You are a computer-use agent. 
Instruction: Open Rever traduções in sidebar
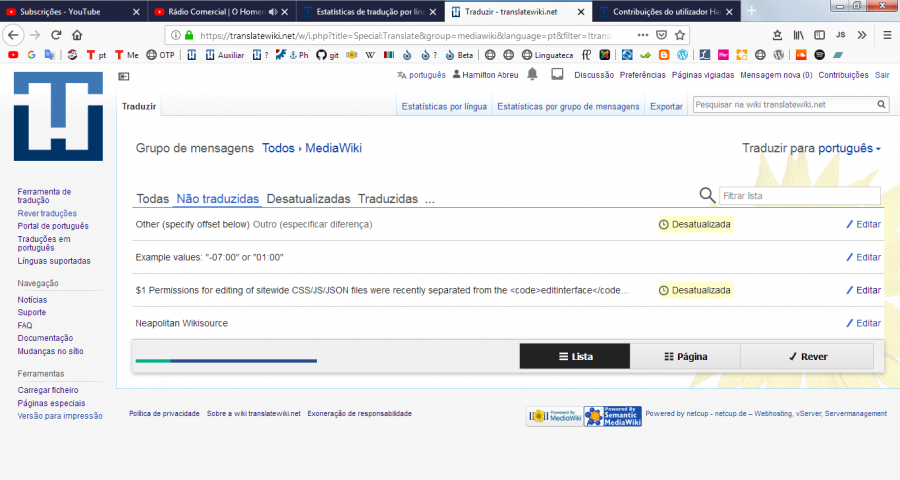[47, 213]
